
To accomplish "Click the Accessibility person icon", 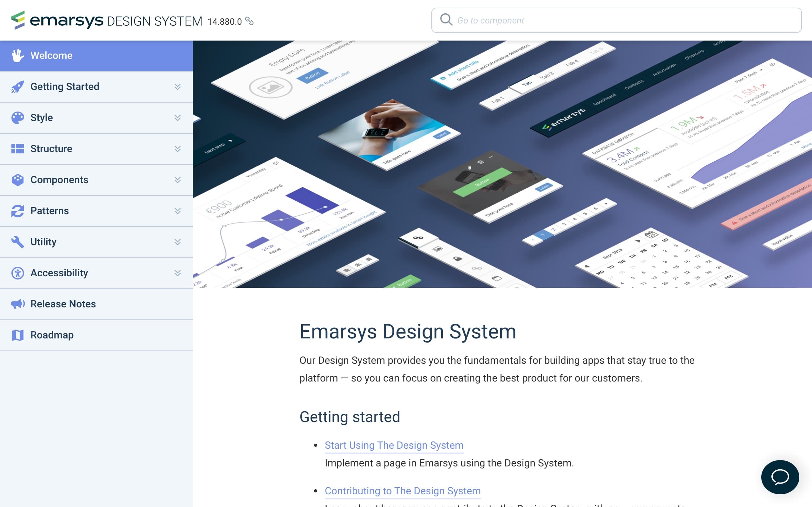I will click(x=18, y=273).
